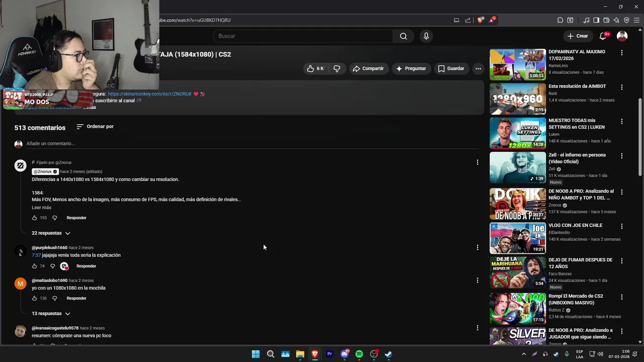Screen dimensions: 644x362
Task: Open options menu on purplekush1660 comment
Action: coord(477,247)
